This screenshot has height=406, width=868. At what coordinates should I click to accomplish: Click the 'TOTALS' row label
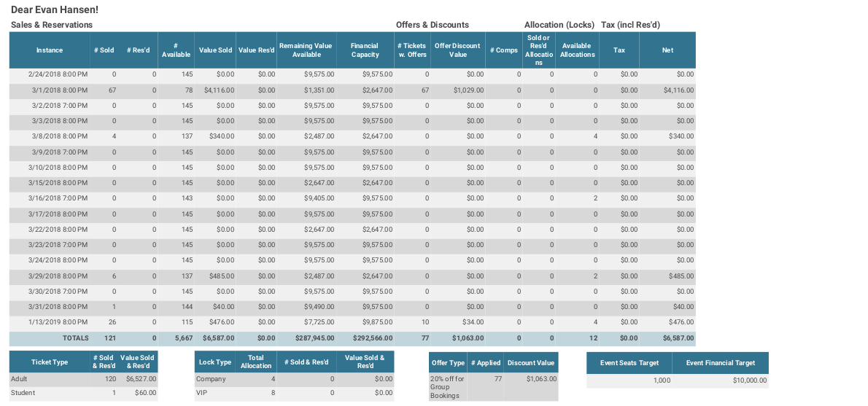75,337
